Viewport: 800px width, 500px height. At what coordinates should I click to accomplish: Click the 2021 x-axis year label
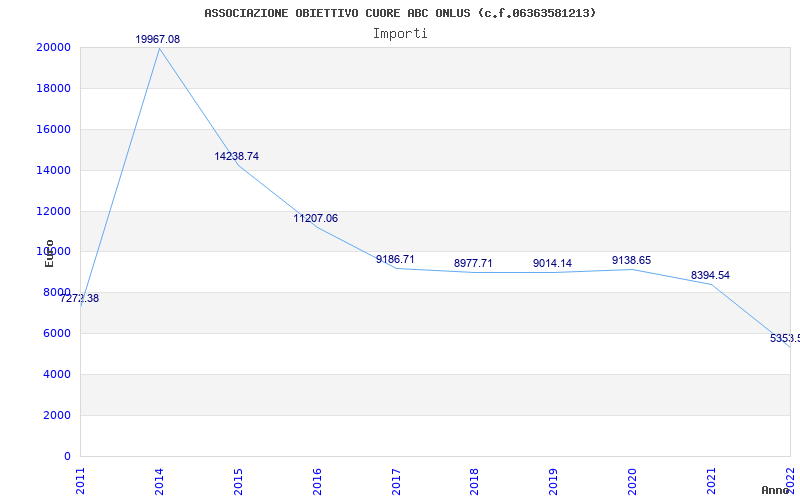pyautogui.click(x=712, y=481)
